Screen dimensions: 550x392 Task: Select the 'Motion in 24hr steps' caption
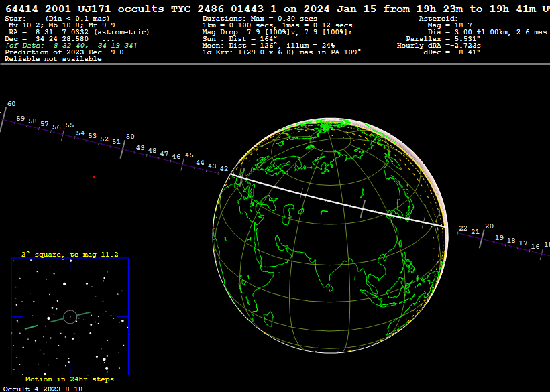(70, 379)
